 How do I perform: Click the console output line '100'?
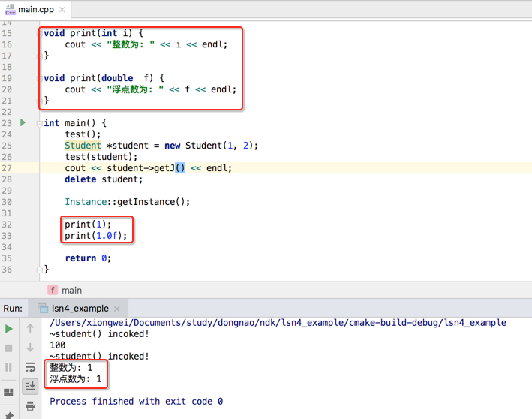57,345
